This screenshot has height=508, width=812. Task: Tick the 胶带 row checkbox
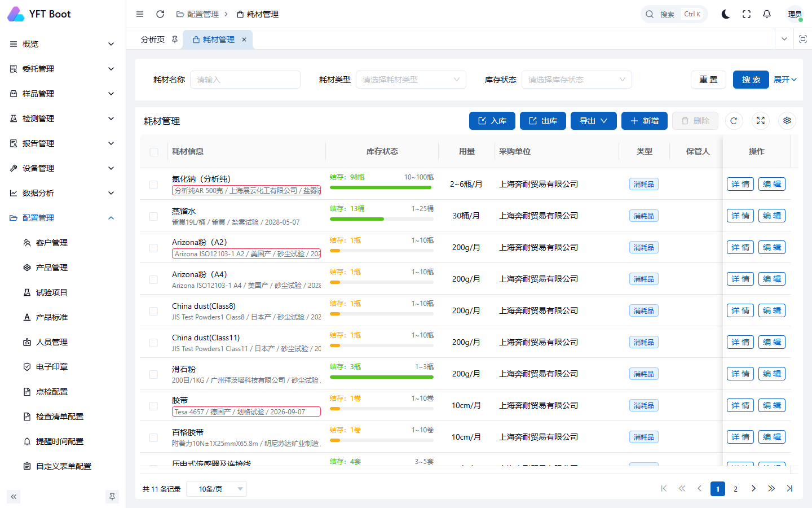point(153,406)
